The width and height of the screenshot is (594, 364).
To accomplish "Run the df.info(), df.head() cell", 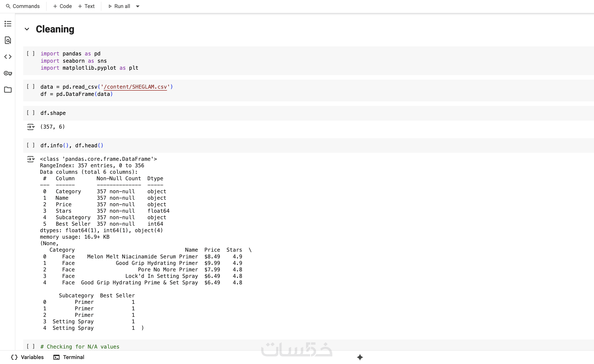I will [x=30, y=145].
